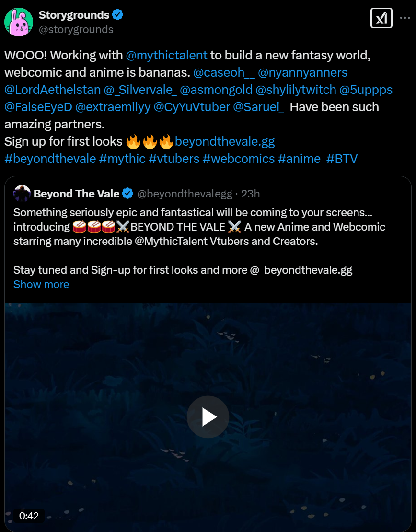Screen dimensions: 416x532
Task: Click the 0:42 video duration badge
Action: pyautogui.click(x=29, y=516)
